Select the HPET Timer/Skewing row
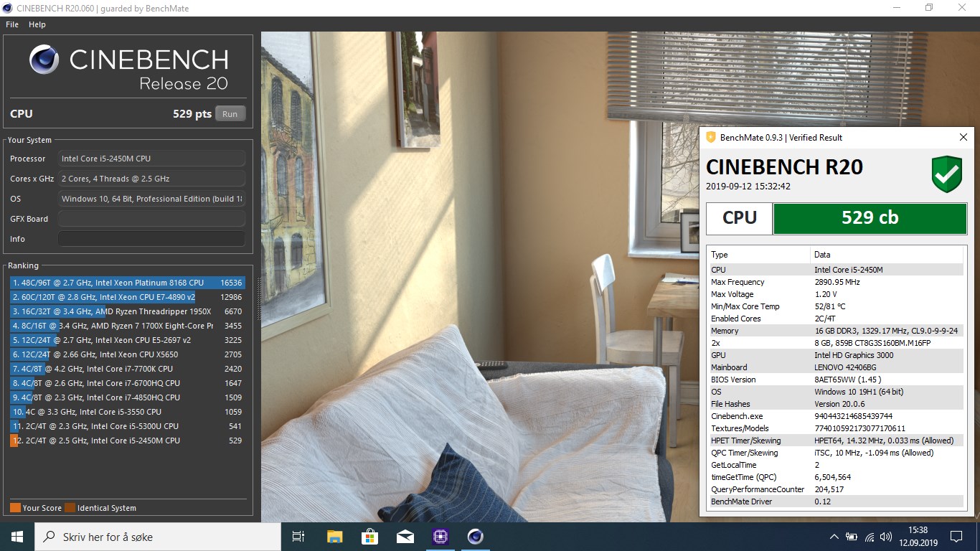Image resolution: width=980 pixels, height=551 pixels. [836, 441]
